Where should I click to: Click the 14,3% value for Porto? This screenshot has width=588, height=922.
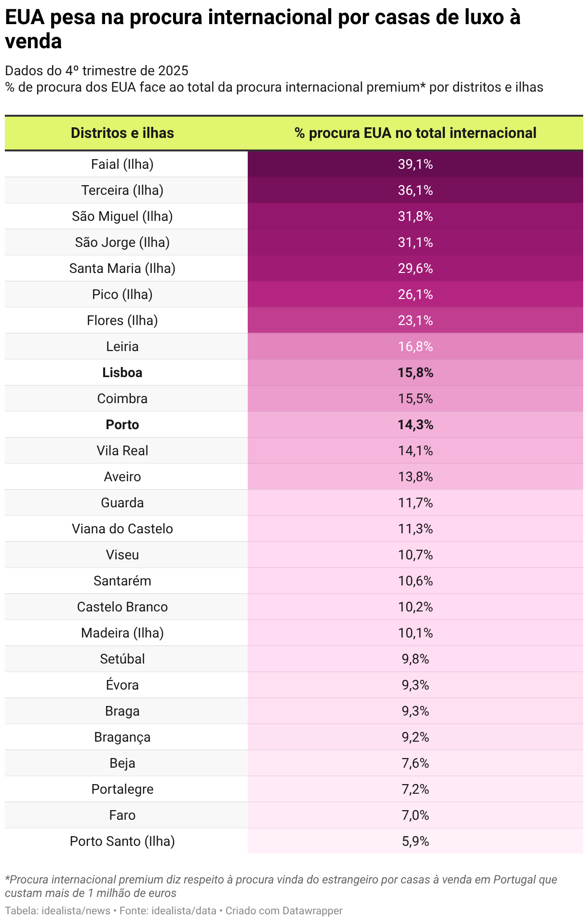pos(415,425)
